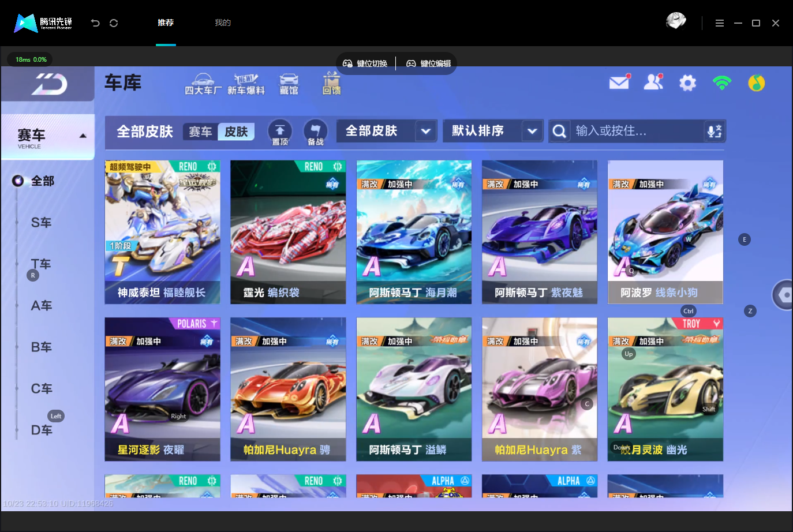
Task: Click the search magnifier icon
Action: (x=559, y=131)
